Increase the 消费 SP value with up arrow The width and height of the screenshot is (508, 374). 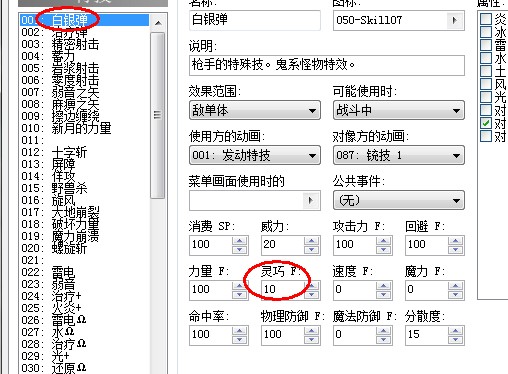tap(240, 241)
